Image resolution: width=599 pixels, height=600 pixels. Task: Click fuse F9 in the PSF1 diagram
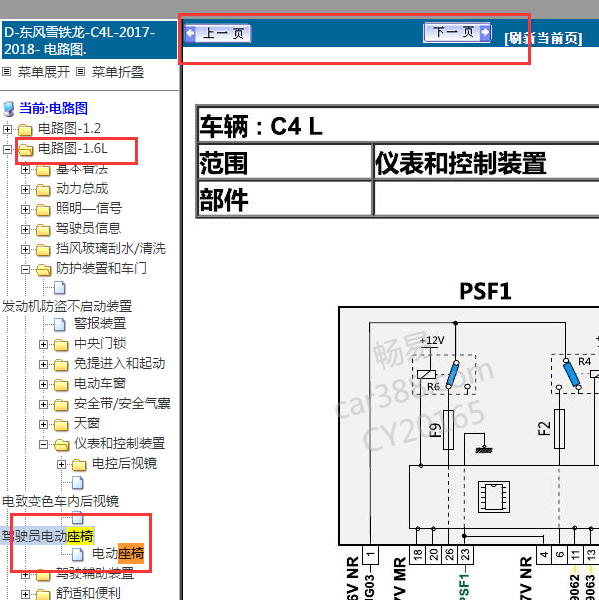point(448,429)
